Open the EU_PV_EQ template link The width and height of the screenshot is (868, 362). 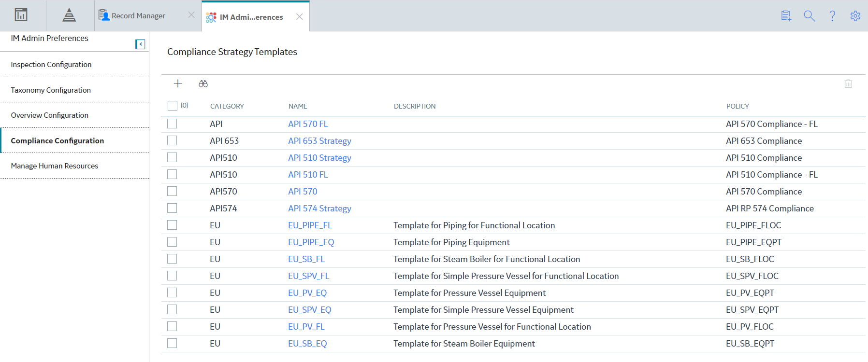click(x=307, y=293)
